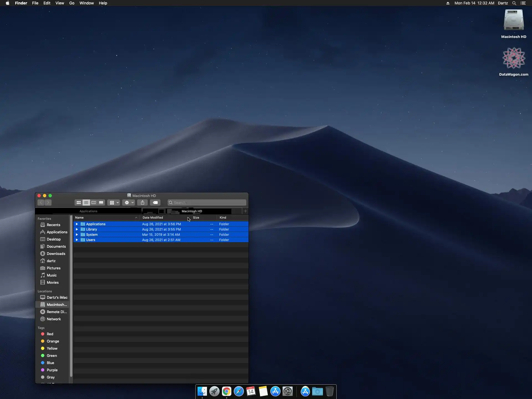Image resolution: width=532 pixels, height=399 pixels.
Task: Expand the Users folder disclosure triangle
Action: 77,240
